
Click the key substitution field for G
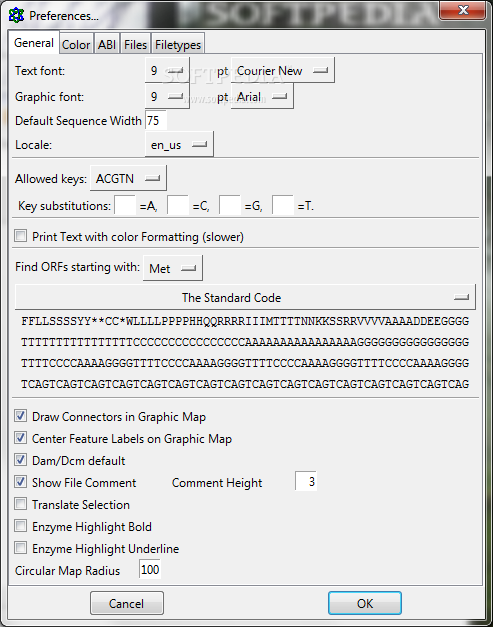230,205
